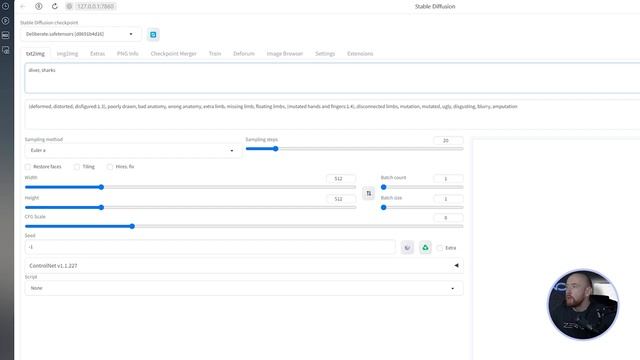Image resolution: width=640 pixels, height=360 pixels.
Task: Enable the Tiling checkbox
Action: click(77, 167)
